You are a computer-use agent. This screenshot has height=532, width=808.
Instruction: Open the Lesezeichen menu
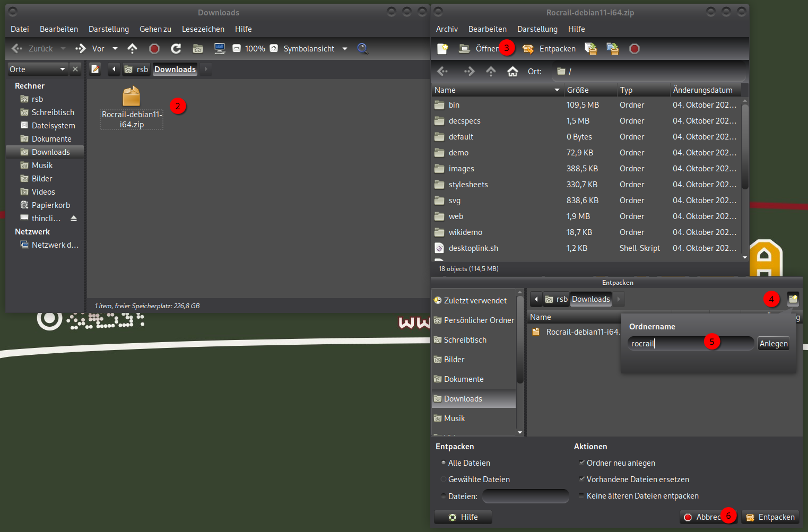203,29
